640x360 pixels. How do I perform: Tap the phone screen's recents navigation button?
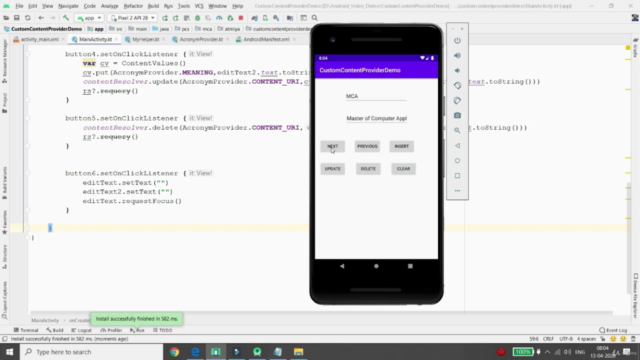pos(410,266)
